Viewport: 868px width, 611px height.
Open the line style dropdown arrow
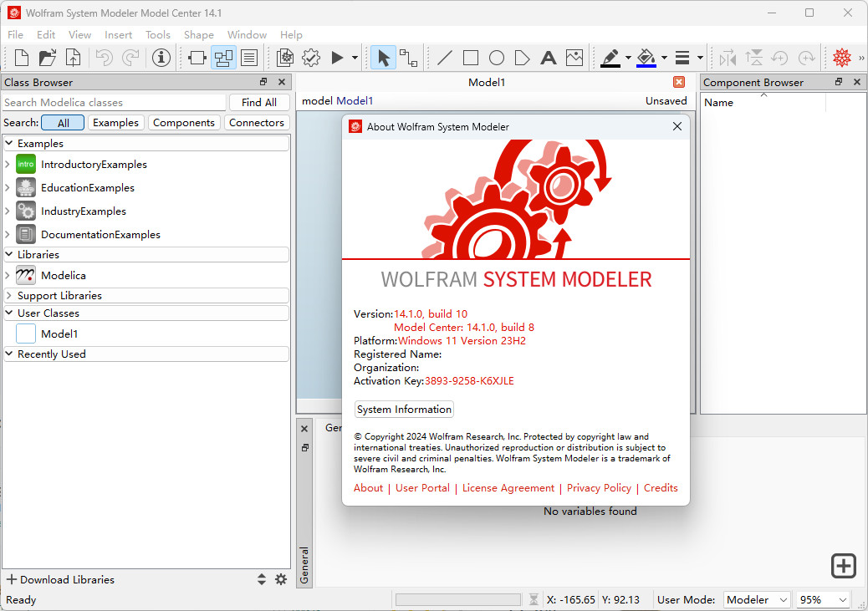(700, 58)
